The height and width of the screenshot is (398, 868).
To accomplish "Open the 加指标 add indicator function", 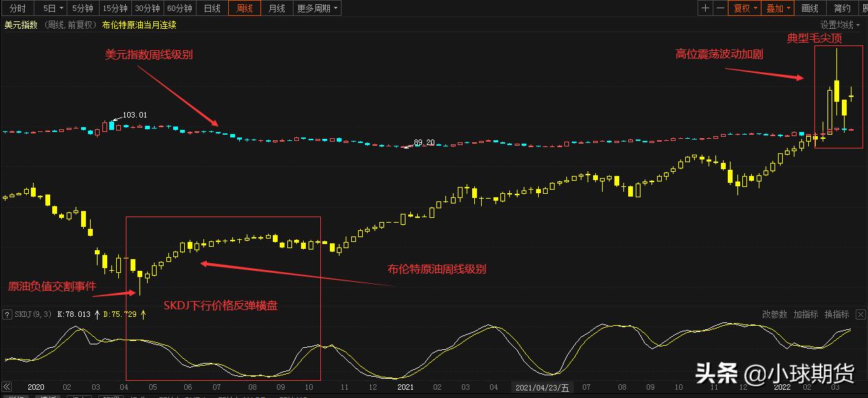I will 805,314.
